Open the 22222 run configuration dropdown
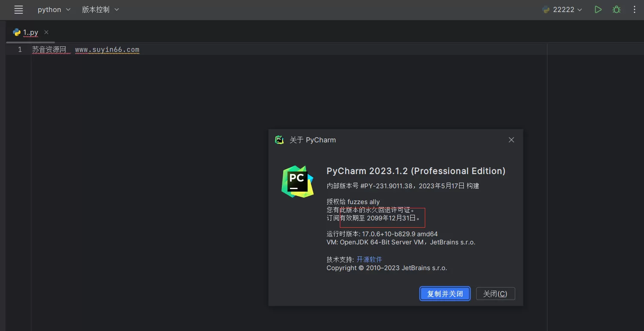The width and height of the screenshot is (644, 331). coord(562,9)
